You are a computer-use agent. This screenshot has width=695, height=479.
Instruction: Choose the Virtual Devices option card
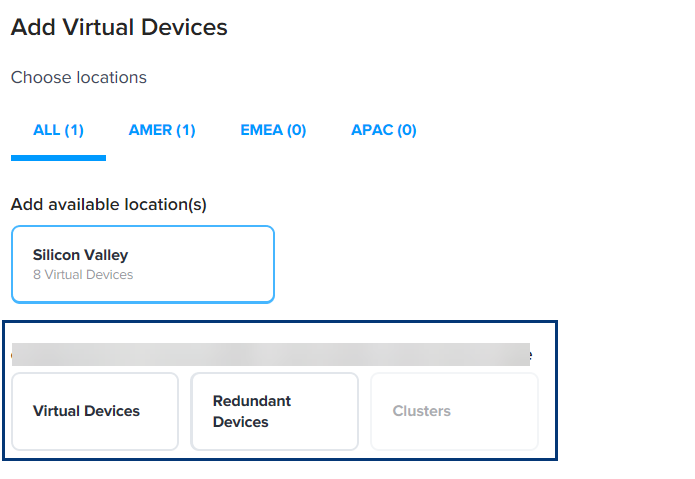click(x=95, y=411)
